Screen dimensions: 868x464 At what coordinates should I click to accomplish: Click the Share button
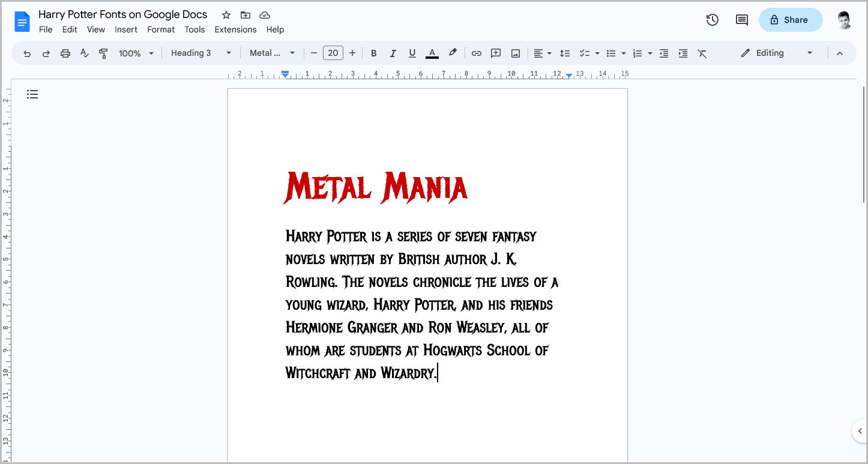tap(791, 19)
